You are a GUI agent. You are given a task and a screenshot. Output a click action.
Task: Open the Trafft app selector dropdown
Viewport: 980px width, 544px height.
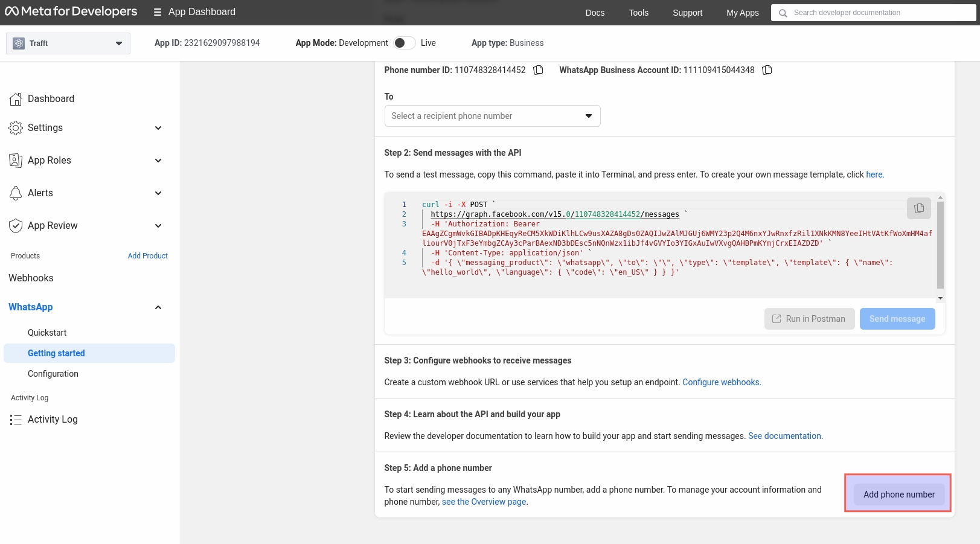pos(68,43)
